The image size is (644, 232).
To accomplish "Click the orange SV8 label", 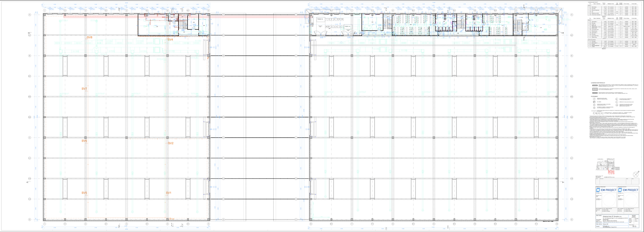I will pyautogui.click(x=90, y=37).
